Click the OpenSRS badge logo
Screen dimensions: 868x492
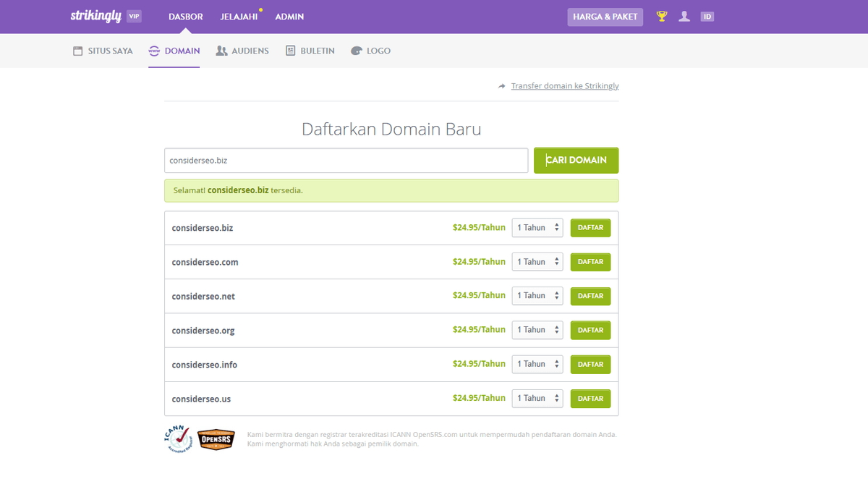pyautogui.click(x=216, y=438)
